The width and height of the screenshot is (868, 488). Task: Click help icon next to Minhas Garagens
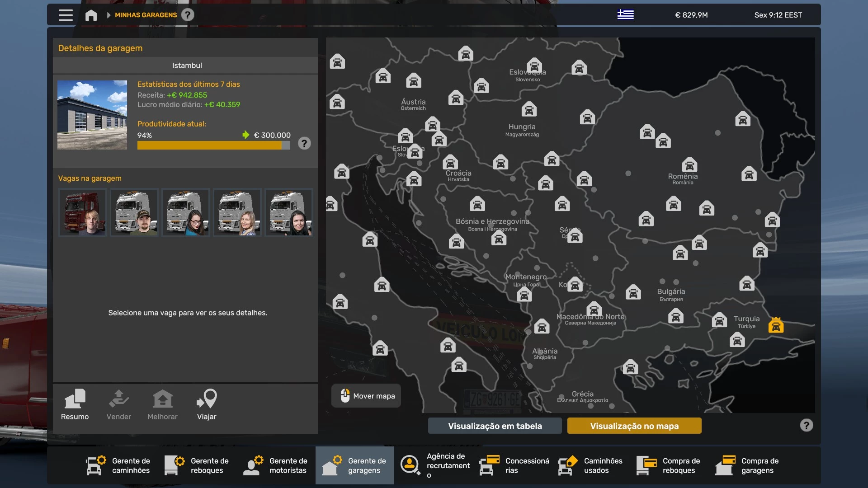tap(188, 15)
